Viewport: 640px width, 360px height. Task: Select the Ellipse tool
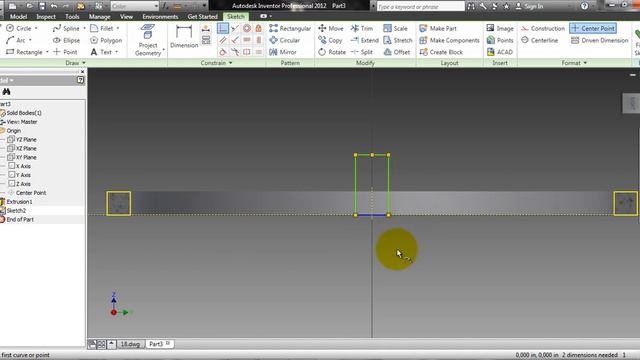pos(66,40)
